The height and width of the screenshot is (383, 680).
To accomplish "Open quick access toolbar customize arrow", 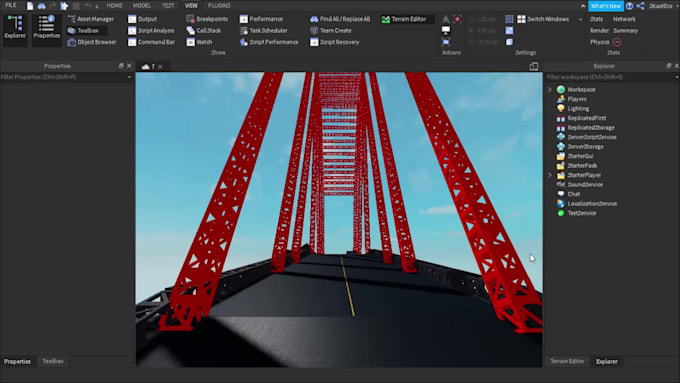I will 97,6.
